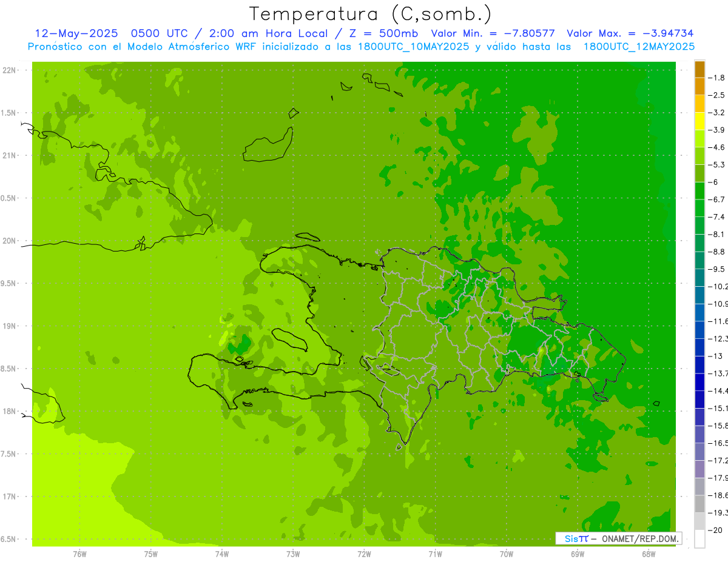
Task: Click the "1800UTC_12MAY2025" valid-until time
Action: click(x=639, y=46)
